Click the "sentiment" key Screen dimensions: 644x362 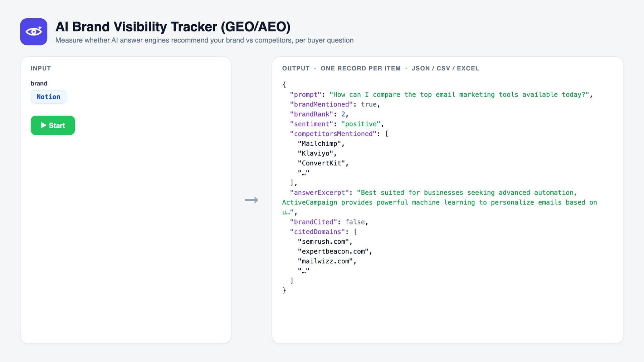click(x=312, y=124)
